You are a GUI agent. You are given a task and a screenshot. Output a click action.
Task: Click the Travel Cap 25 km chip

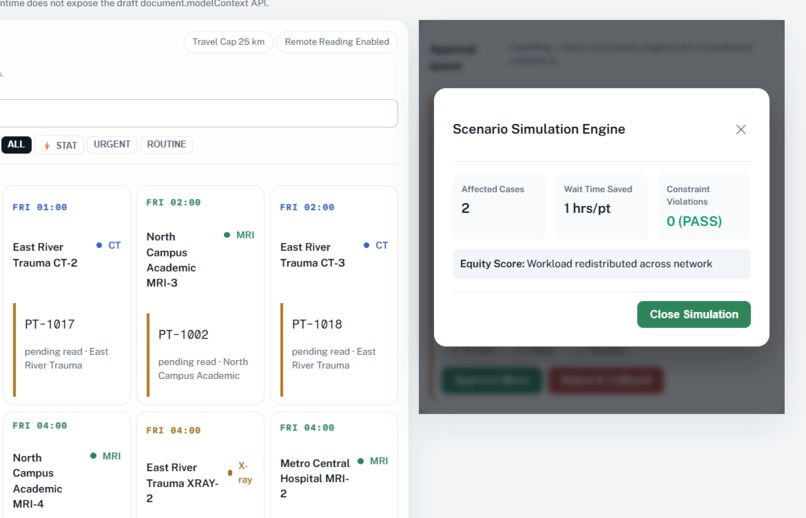coord(228,42)
